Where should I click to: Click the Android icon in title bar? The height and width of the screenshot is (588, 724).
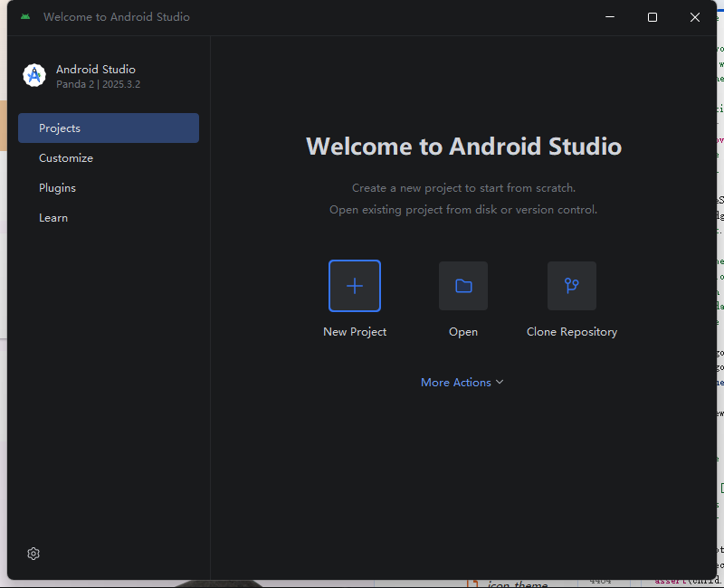pyautogui.click(x=25, y=16)
